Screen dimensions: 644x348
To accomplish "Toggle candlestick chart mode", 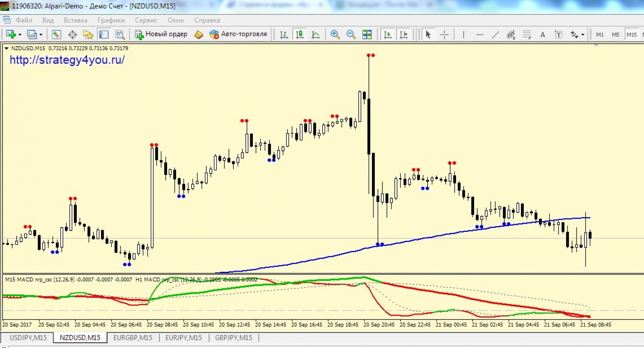I will tap(300, 34).
